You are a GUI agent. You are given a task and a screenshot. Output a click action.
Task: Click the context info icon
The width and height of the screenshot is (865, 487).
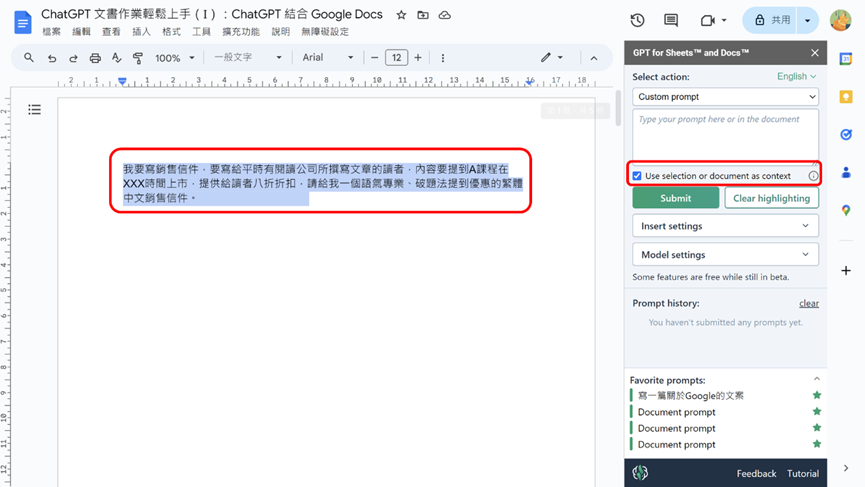(813, 176)
